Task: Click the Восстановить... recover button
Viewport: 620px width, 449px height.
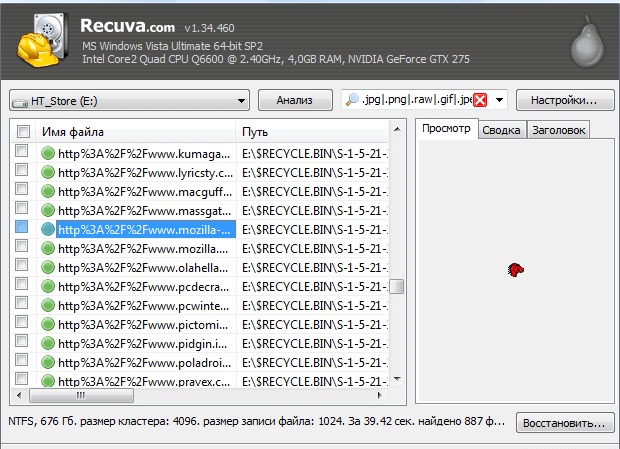Action: tap(564, 423)
